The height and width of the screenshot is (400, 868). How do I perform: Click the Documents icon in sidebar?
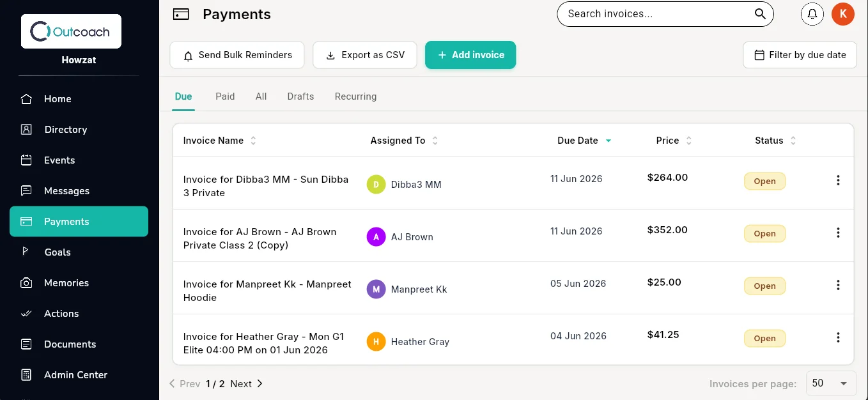(26, 344)
